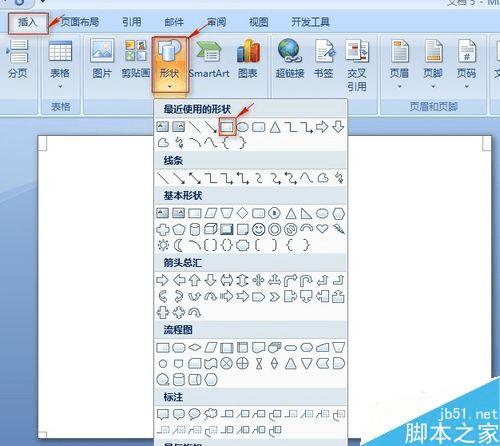Screen dimensions: 500x446
Task: Select the rectangular callout under 标注
Action: click(163, 414)
